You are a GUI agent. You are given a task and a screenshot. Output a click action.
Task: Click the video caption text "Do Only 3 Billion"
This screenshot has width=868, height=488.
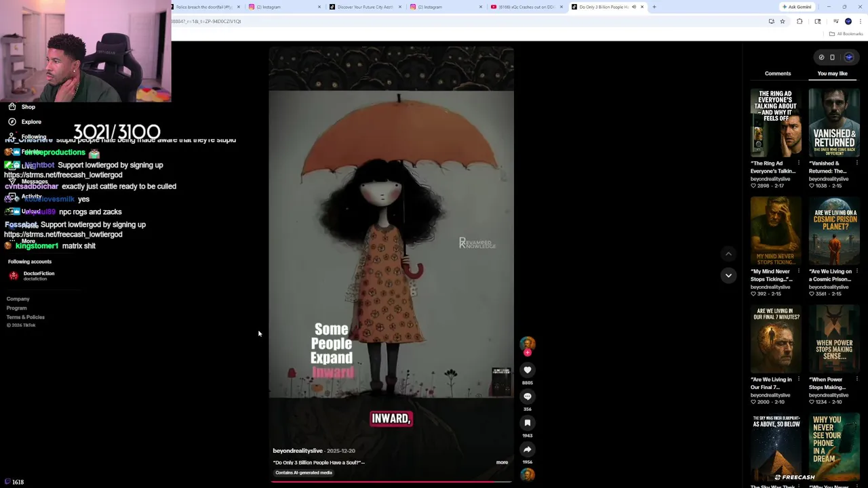tap(319, 462)
